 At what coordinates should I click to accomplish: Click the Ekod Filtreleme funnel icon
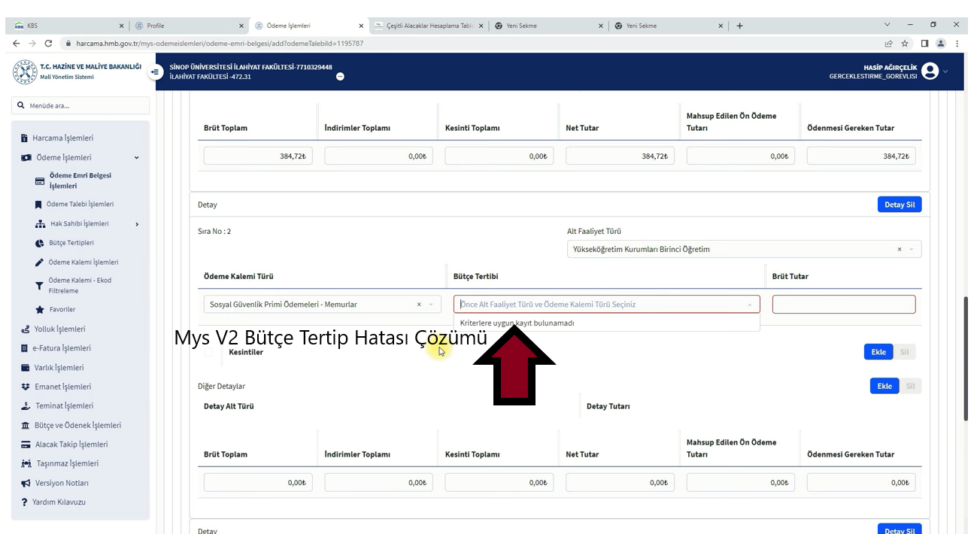point(40,286)
